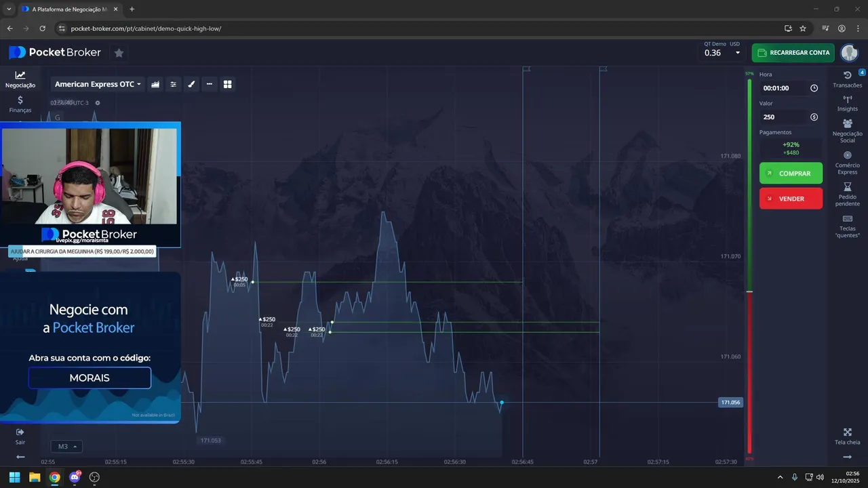
Task: Open the Finanças sidebar section
Action: click(x=20, y=104)
